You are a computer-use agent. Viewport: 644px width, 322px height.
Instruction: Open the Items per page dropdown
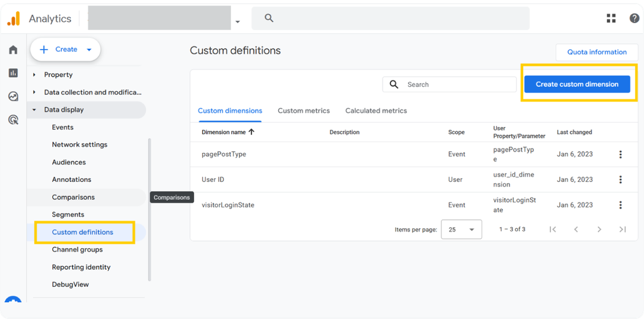pos(461,230)
